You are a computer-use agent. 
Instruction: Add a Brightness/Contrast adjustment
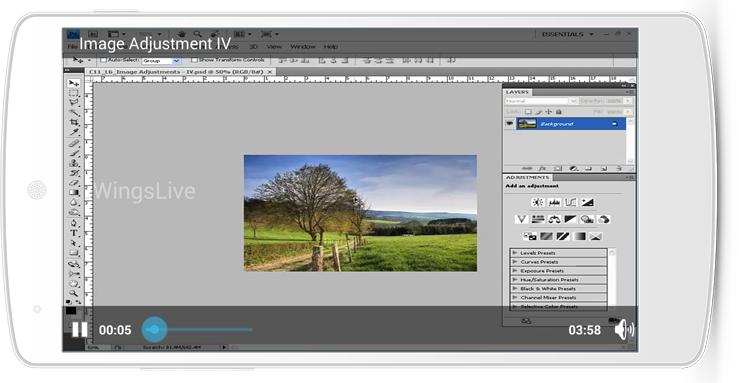(538, 203)
